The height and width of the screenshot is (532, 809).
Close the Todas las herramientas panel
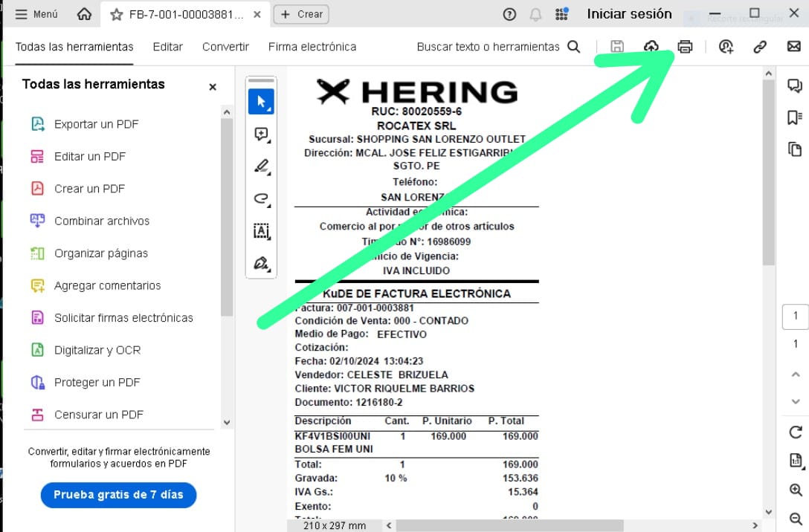[x=213, y=87]
